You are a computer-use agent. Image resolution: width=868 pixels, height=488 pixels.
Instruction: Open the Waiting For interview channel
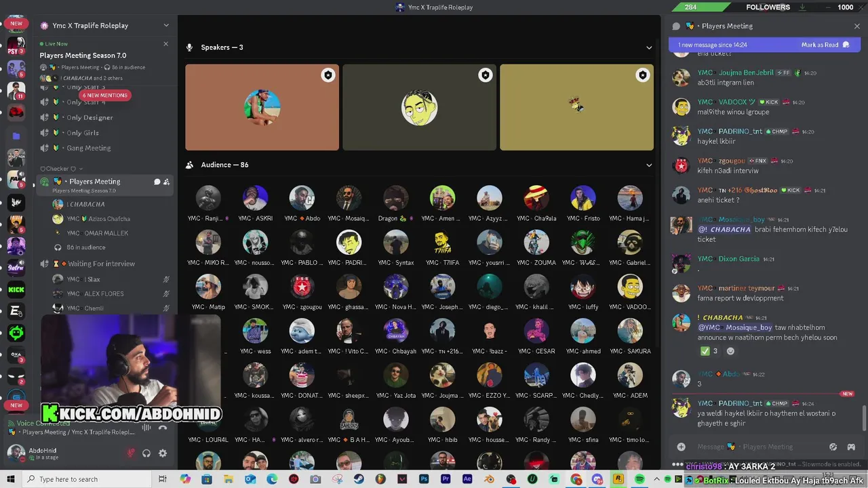coord(100,264)
